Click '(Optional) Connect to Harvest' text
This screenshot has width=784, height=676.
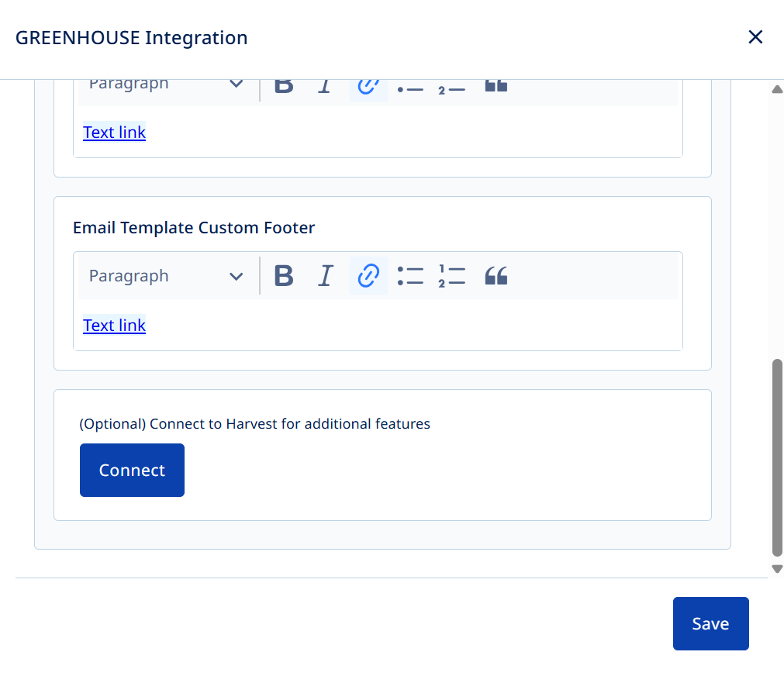click(254, 424)
